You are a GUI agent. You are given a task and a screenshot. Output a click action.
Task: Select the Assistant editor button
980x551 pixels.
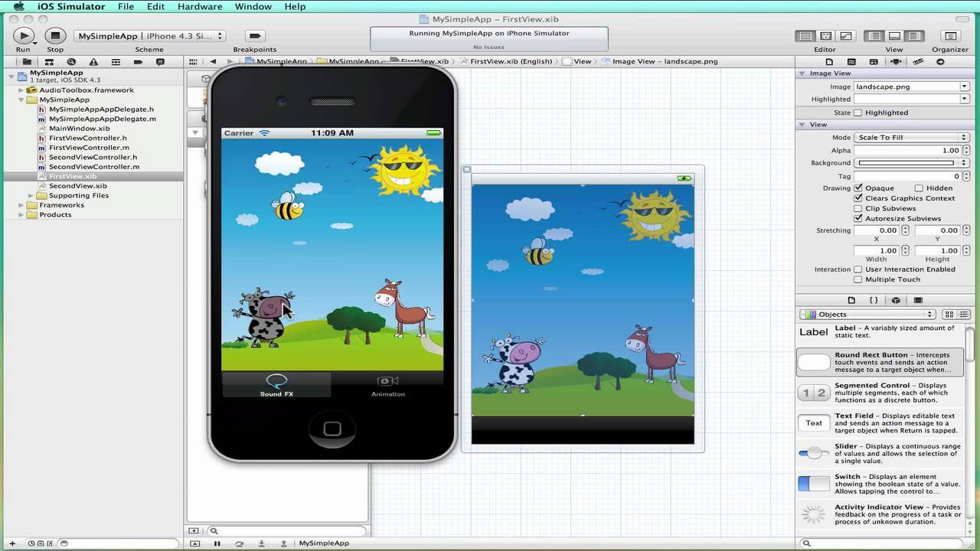(x=825, y=36)
